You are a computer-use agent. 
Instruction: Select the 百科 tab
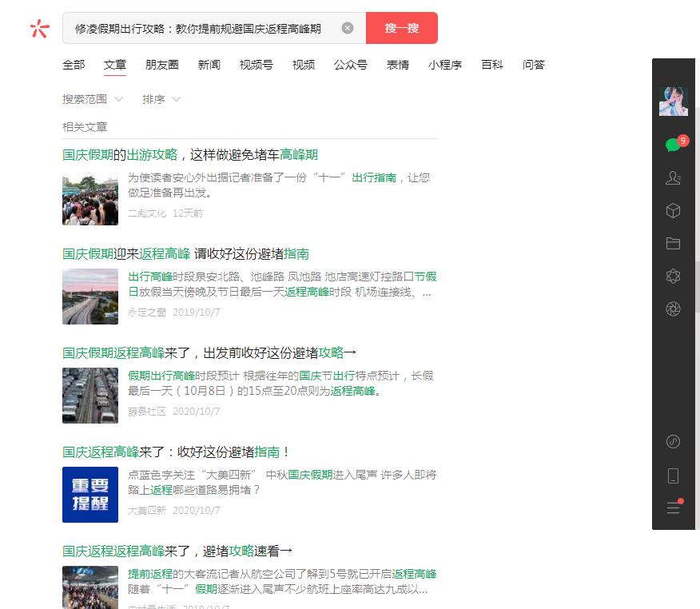[492, 65]
